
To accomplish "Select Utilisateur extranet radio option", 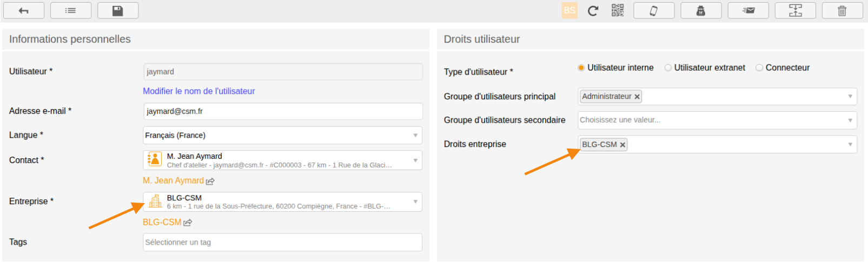I will (668, 68).
